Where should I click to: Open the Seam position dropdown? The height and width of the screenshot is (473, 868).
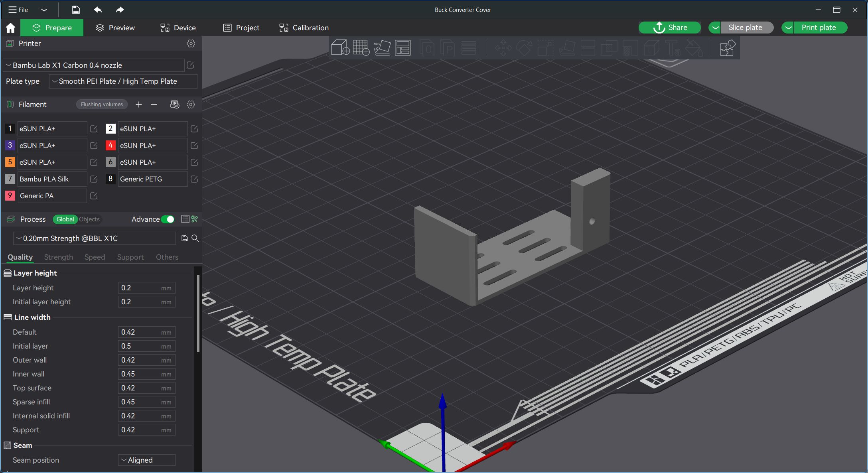[x=146, y=460]
